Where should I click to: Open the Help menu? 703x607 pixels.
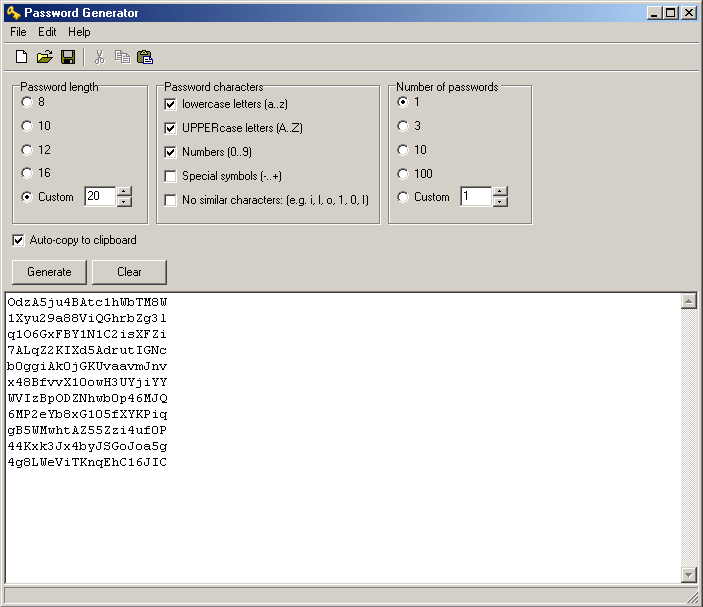[79, 32]
